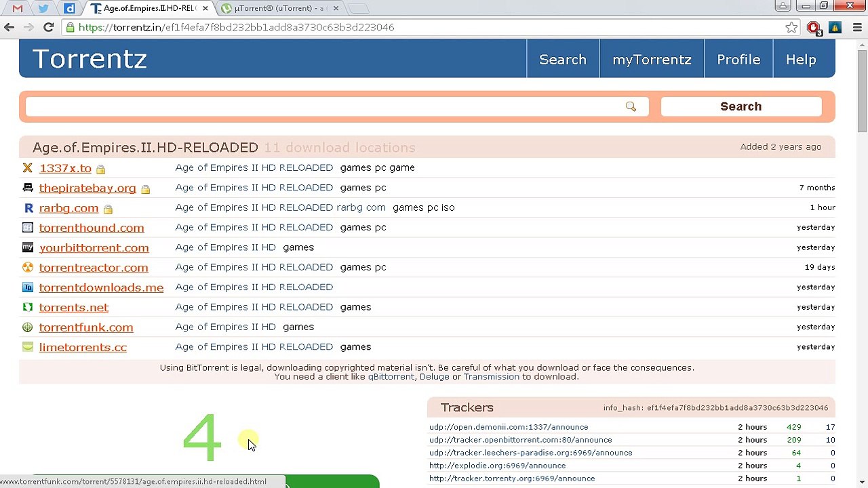Select the tracker.torrenty.org tracker URL
Image resolution: width=868 pixels, height=488 pixels.
click(x=512, y=479)
